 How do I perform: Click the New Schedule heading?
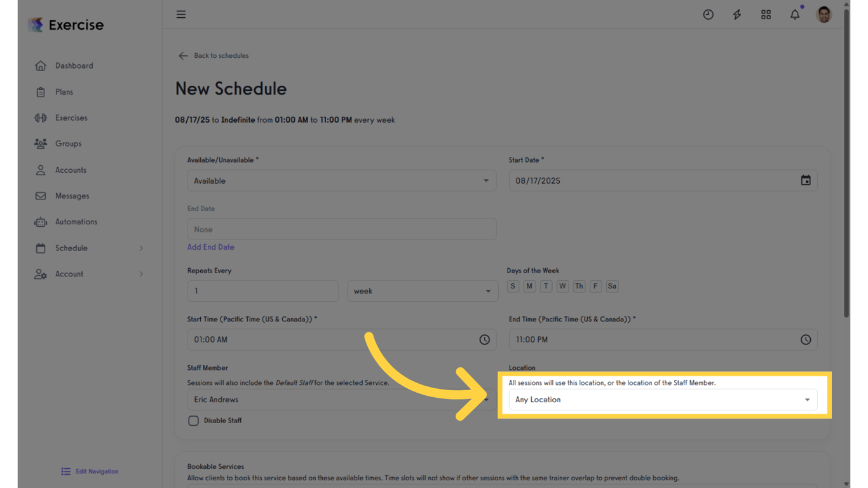tap(231, 89)
